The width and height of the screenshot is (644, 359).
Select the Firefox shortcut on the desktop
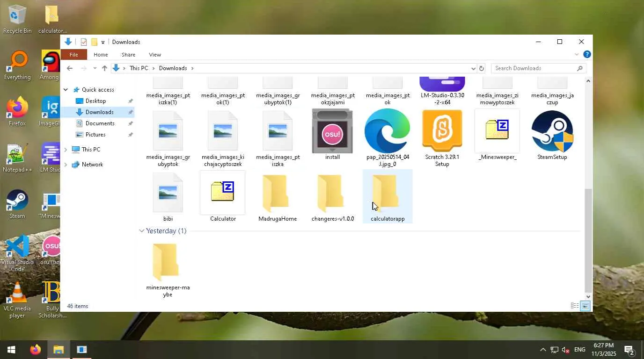click(x=17, y=112)
